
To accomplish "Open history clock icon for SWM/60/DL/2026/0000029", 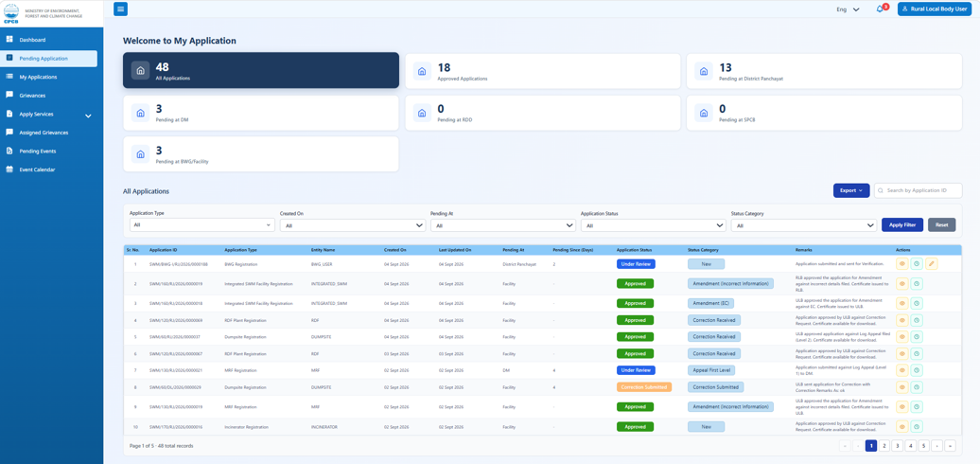I will pyautogui.click(x=917, y=387).
